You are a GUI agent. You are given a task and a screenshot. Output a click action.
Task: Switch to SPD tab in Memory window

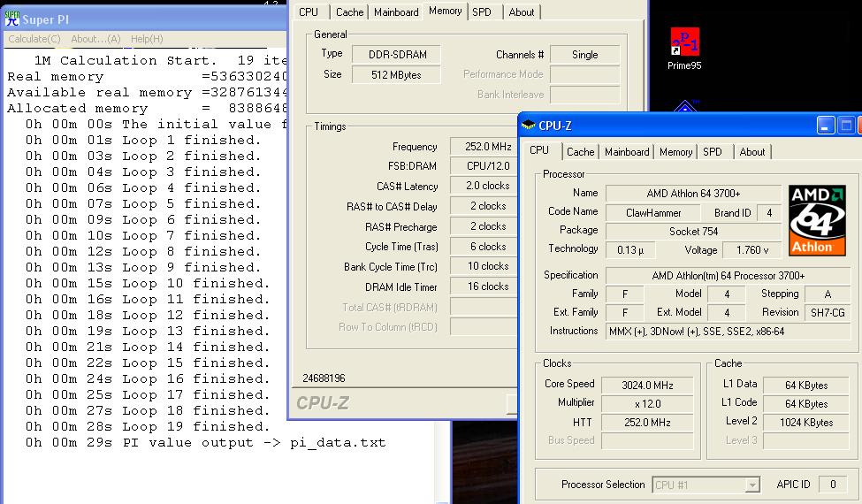pos(482,12)
